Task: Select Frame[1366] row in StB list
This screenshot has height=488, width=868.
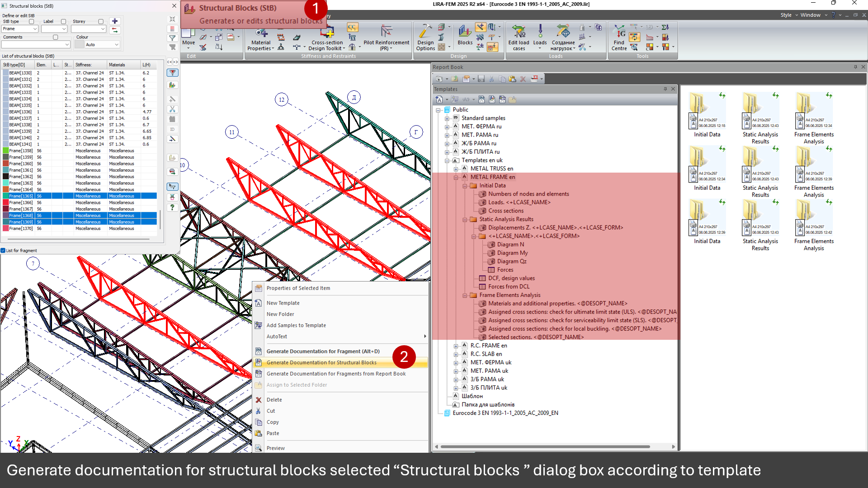Action: pos(21,202)
